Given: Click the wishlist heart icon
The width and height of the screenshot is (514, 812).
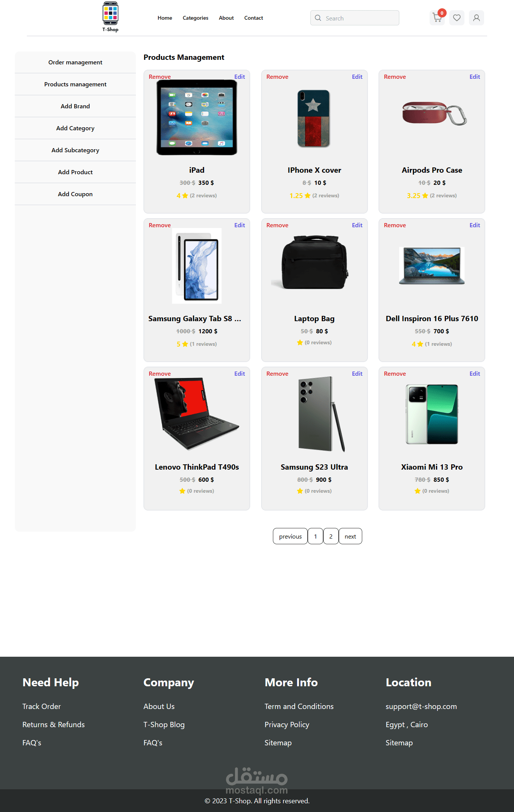Looking at the screenshot, I should tap(457, 18).
